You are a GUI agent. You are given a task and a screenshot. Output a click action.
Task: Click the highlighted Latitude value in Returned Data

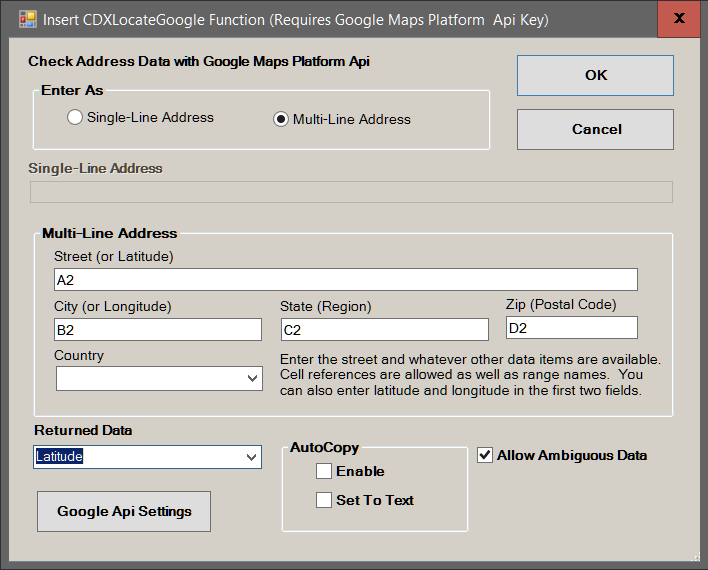59,457
